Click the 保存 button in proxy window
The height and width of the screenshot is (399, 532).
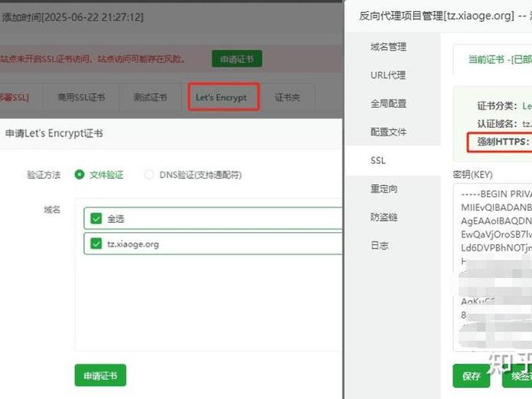(x=471, y=376)
